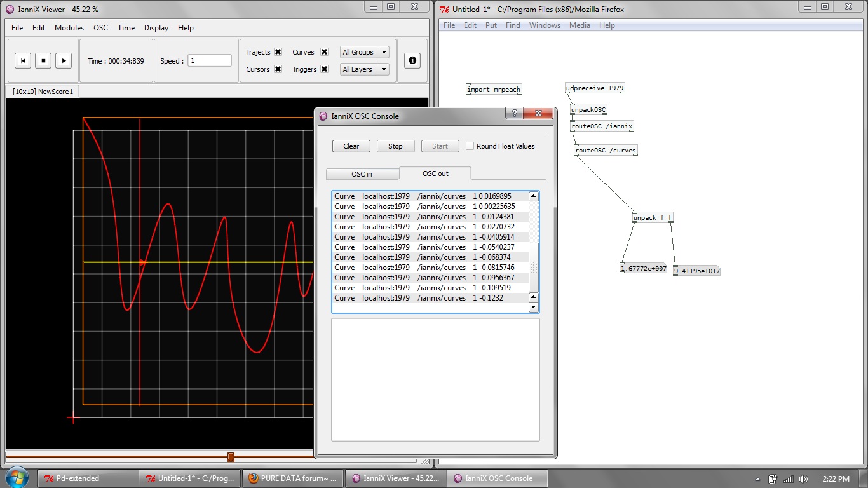Click the scroll down arrow at bottom of OSC log

[534, 308]
